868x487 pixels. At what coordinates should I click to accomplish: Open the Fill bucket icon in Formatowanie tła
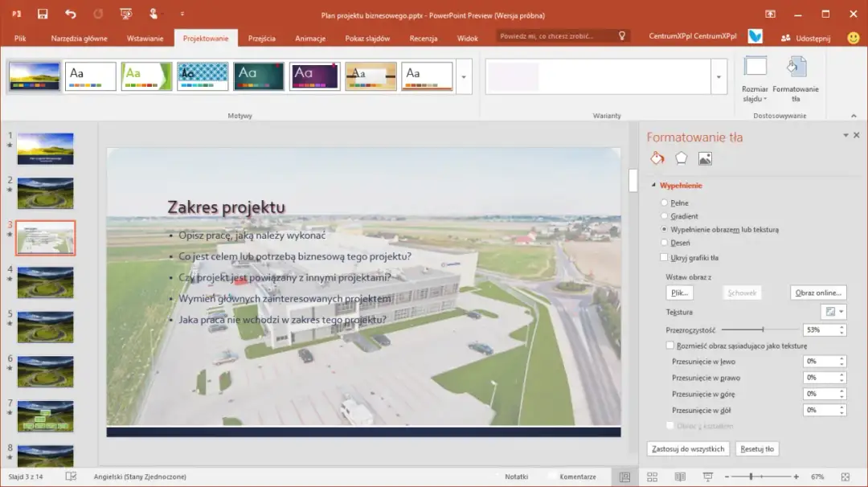[x=657, y=158]
